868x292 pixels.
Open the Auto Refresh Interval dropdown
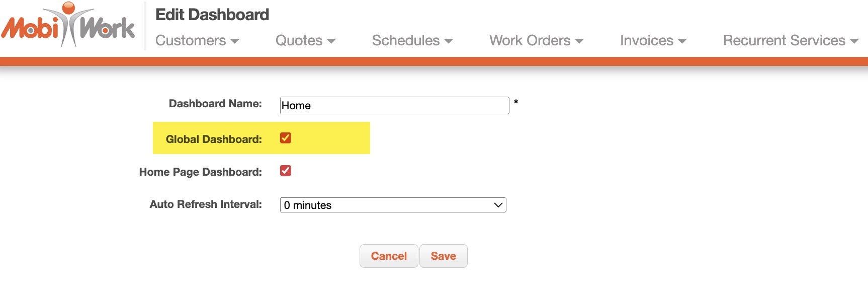click(393, 205)
